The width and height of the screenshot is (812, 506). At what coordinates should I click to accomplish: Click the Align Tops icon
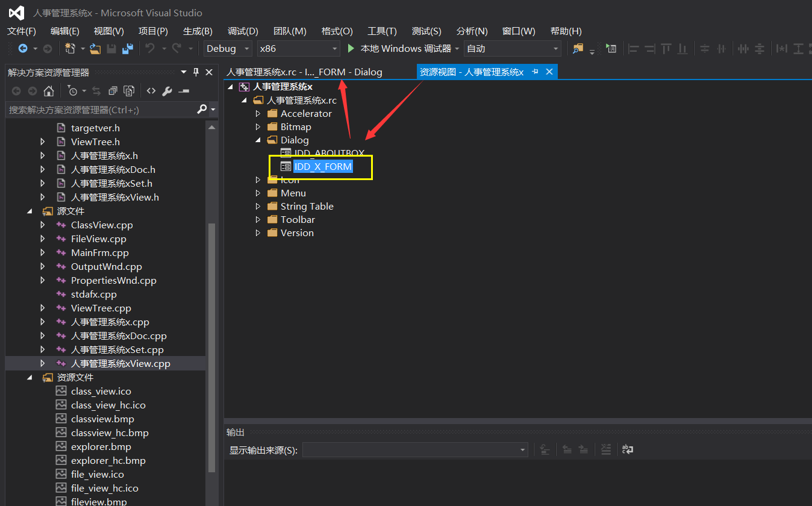pyautogui.click(x=666, y=49)
